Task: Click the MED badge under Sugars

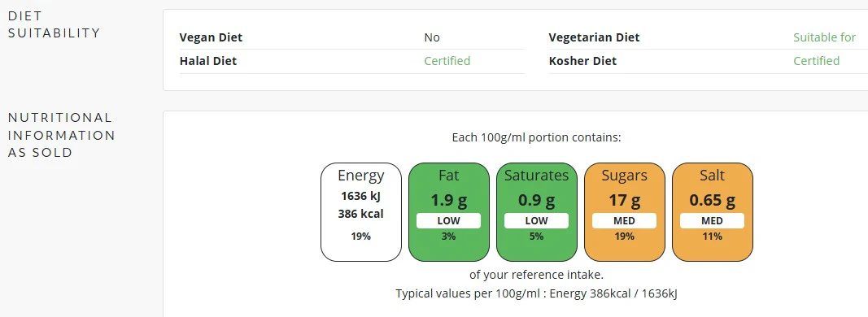Action: pyautogui.click(x=625, y=221)
